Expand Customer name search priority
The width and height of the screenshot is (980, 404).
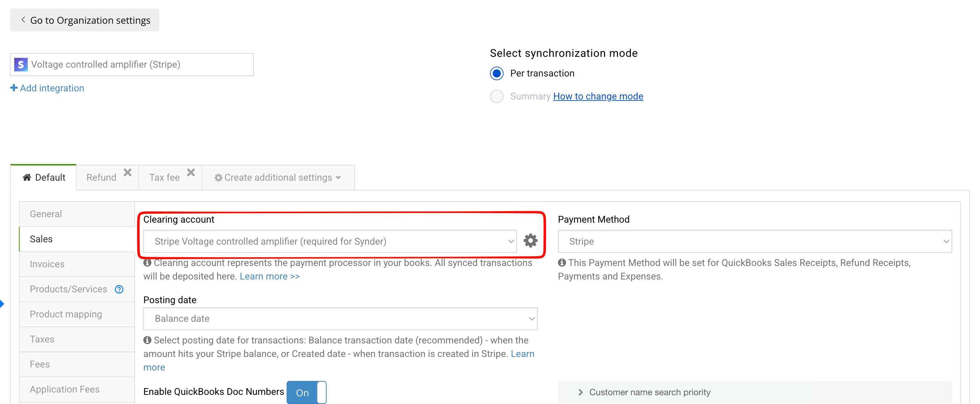tap(755, 392)
